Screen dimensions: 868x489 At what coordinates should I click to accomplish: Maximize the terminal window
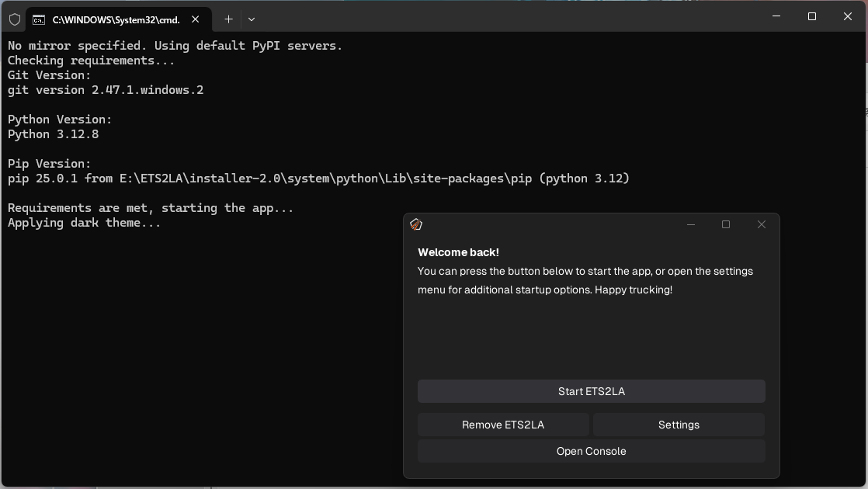(811, 16)
